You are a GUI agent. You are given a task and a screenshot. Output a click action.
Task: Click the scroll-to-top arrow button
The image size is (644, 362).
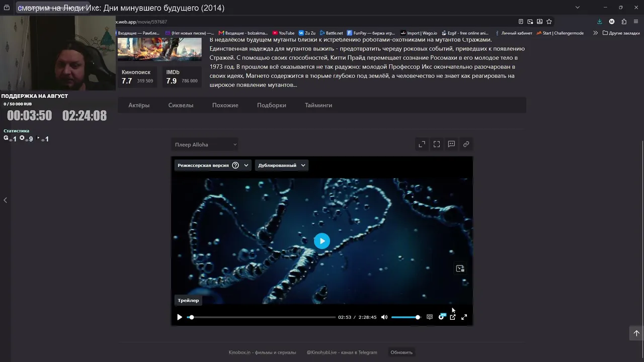pyautogui.click(x=636, y=333)
